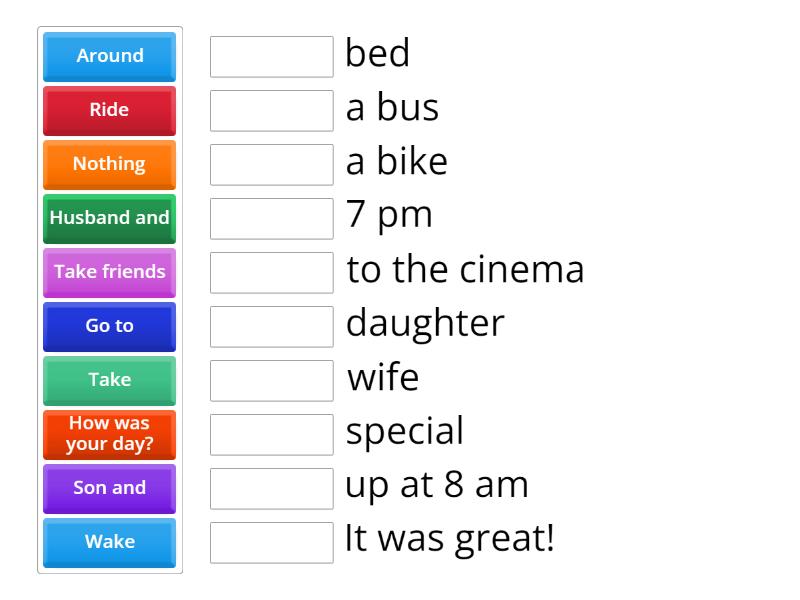
Task: Select the 'How was your day?' tile
Action: pos(109,434)
